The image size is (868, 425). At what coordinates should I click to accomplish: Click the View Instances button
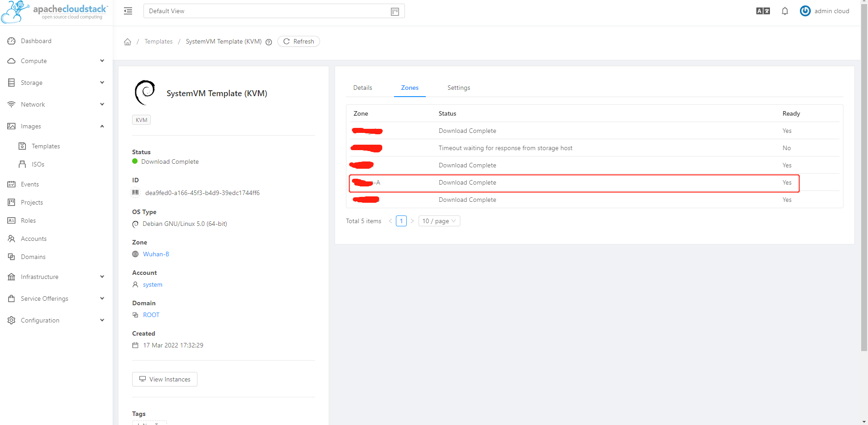(165, 379)
